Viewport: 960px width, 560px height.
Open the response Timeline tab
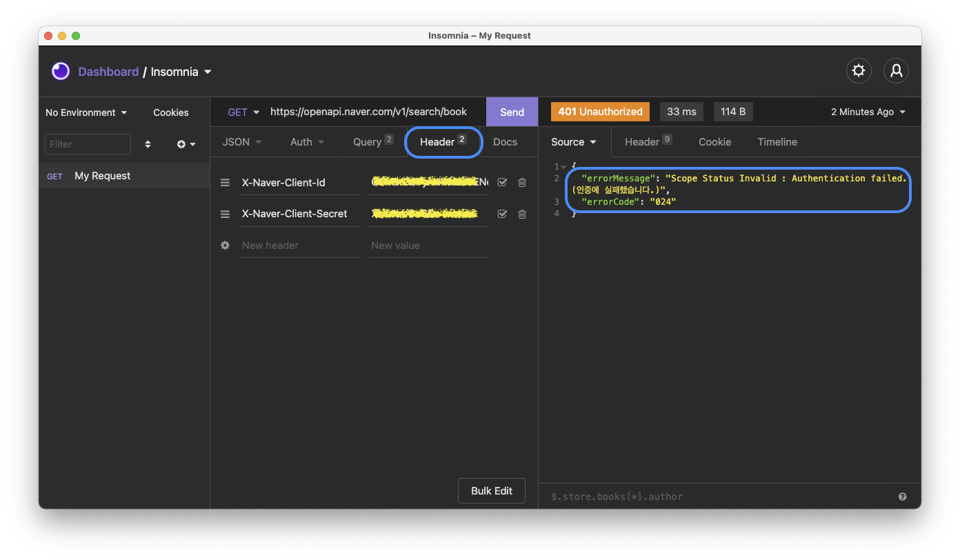coord(777,142)
